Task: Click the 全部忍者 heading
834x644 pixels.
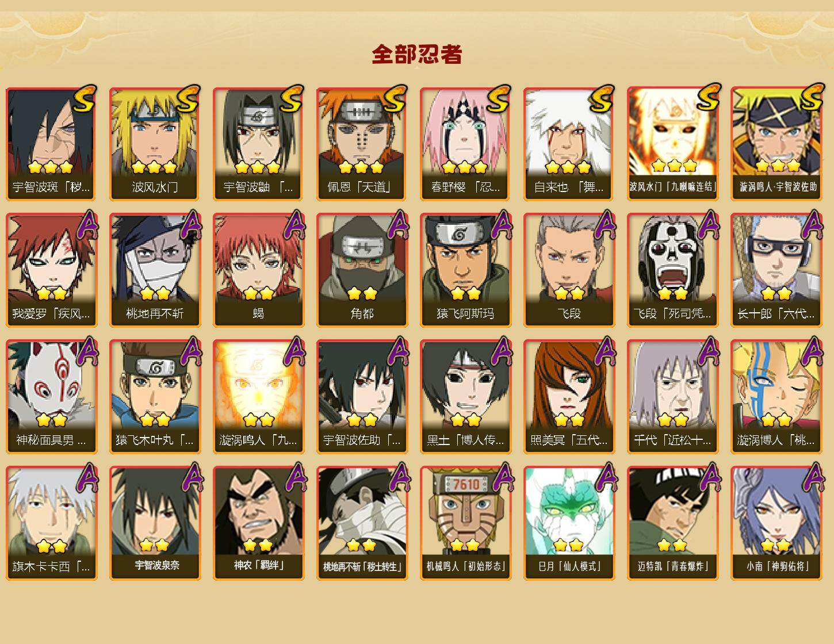Action: click(x=417, y=55)
